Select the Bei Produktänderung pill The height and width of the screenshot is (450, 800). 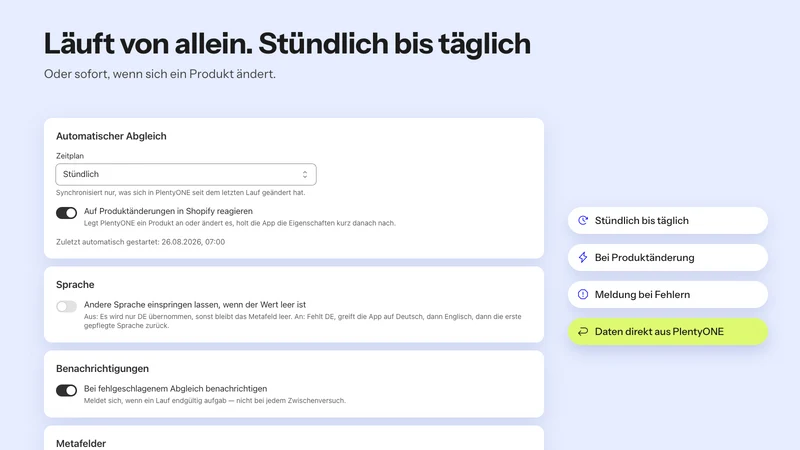pyautogui.click(x=668, y=258)
